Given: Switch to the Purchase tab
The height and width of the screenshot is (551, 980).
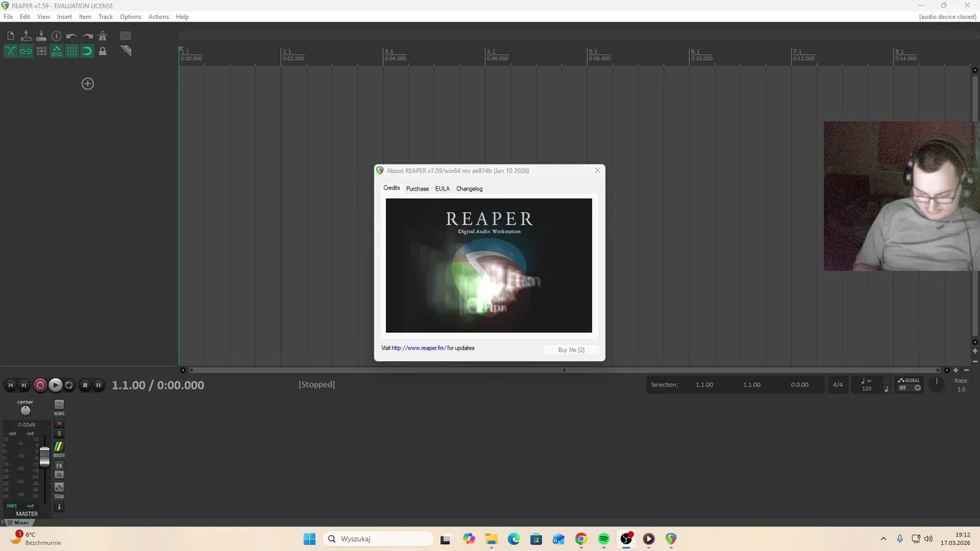Looking at the screenshot, I should [417, 188].
